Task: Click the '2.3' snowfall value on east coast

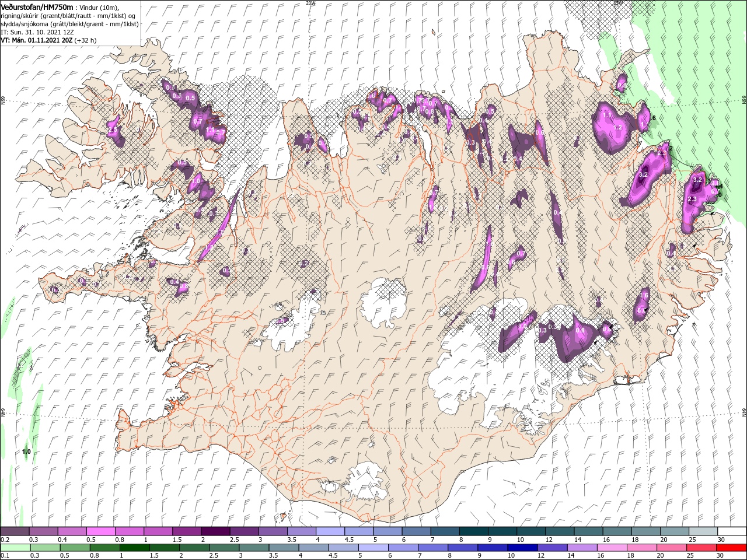Action: click(x=693, y=199)
